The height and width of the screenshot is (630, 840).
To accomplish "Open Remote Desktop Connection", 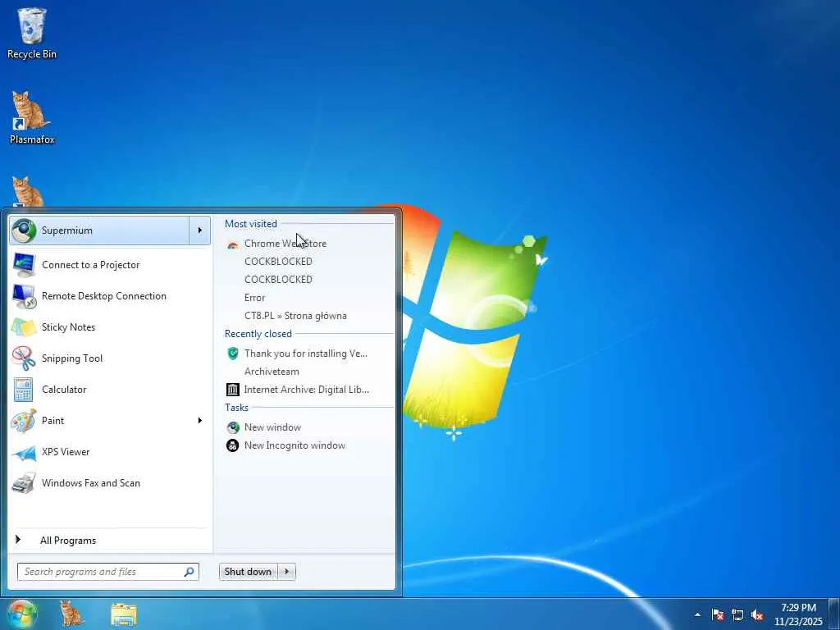I will [x=110, y=295].
